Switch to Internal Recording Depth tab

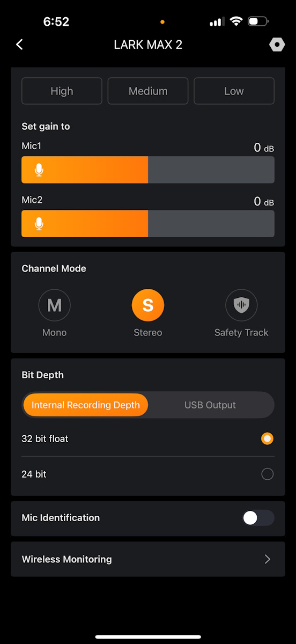pos(86,405)
